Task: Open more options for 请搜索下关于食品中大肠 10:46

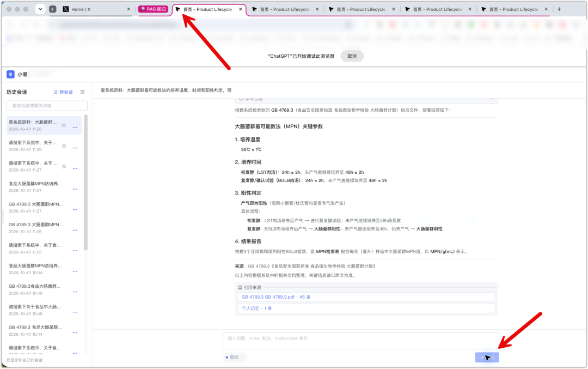Action: 75,312
